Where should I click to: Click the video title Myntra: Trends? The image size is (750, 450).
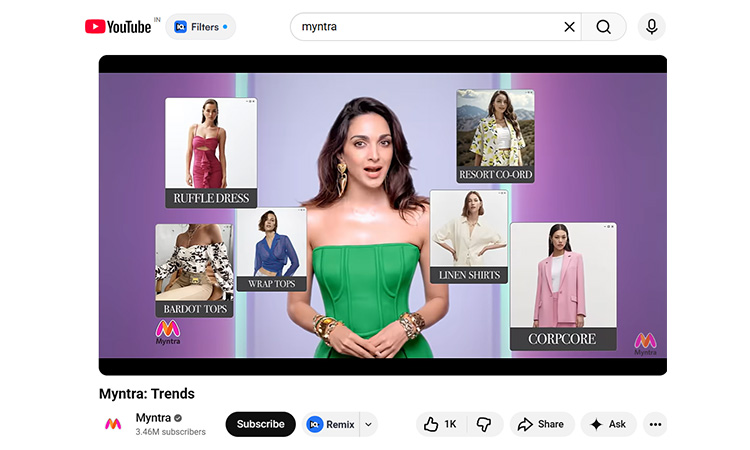click(147, 394)
